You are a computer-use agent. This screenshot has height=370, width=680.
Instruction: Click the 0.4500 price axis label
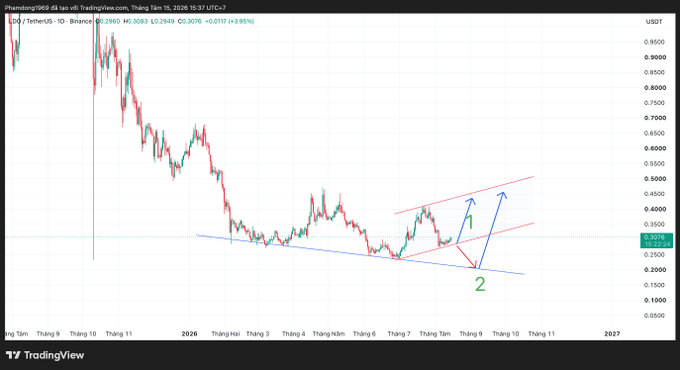tap(654, 194)
